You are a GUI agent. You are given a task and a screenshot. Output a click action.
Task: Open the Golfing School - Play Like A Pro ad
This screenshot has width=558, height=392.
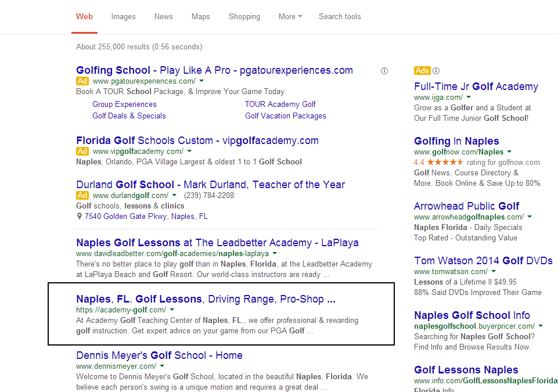215,70
